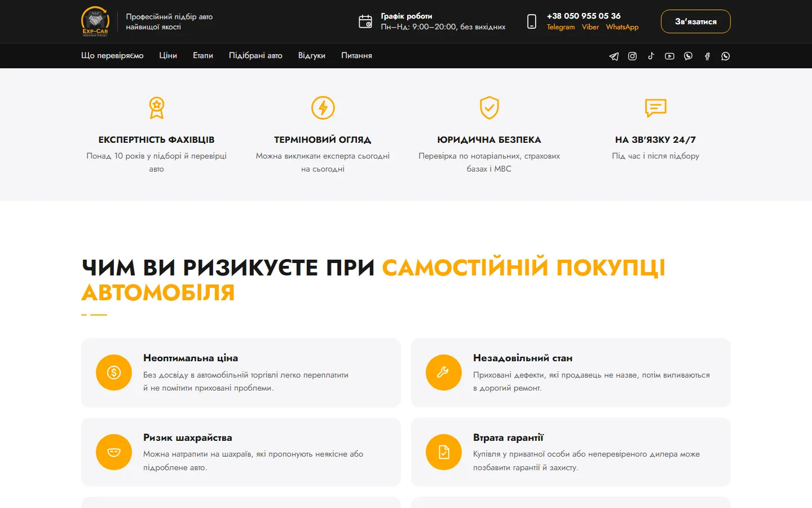Click the document check icon by Втрата гарантії

444,452
